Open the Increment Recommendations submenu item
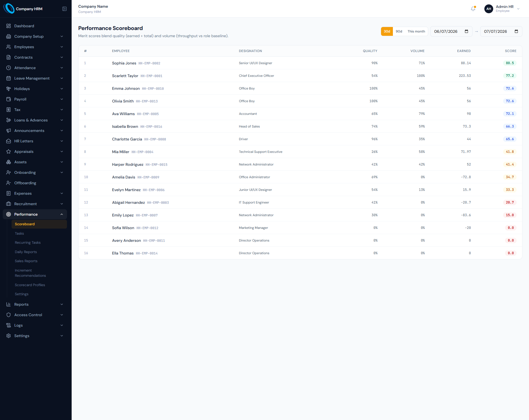This screenshot has height=420, width=529. [39, 273]
